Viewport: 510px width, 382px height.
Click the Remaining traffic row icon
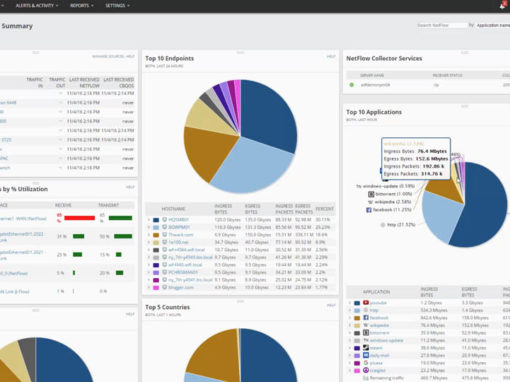pyautogui.click(x=366, y=378)
